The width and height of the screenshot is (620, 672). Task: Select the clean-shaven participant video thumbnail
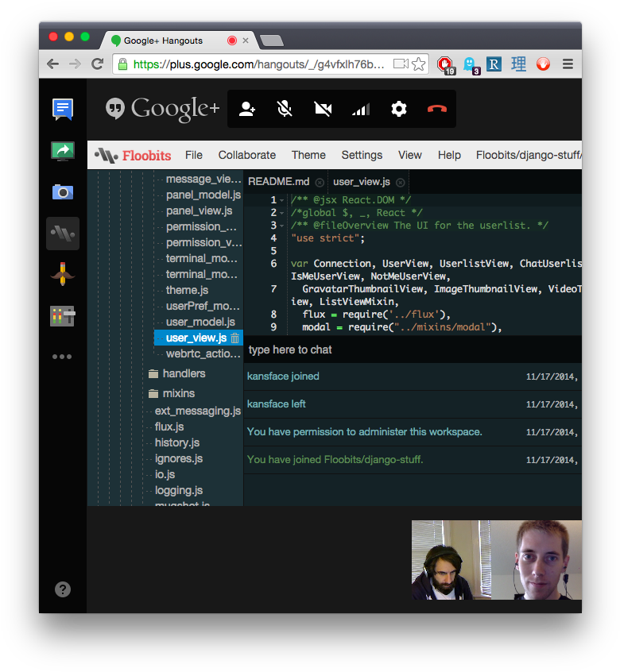[537, 560]
